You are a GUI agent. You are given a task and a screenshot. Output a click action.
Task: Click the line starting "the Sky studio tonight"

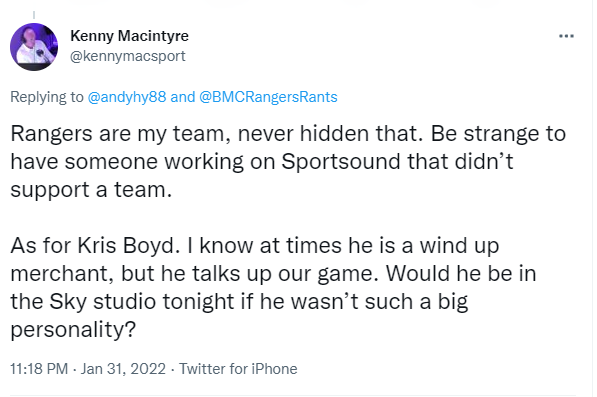pos(239,302)
